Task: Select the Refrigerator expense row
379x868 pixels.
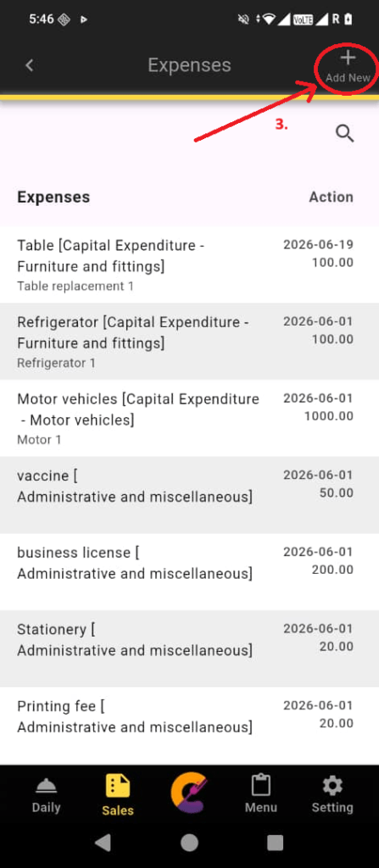Action: [190, 342]
